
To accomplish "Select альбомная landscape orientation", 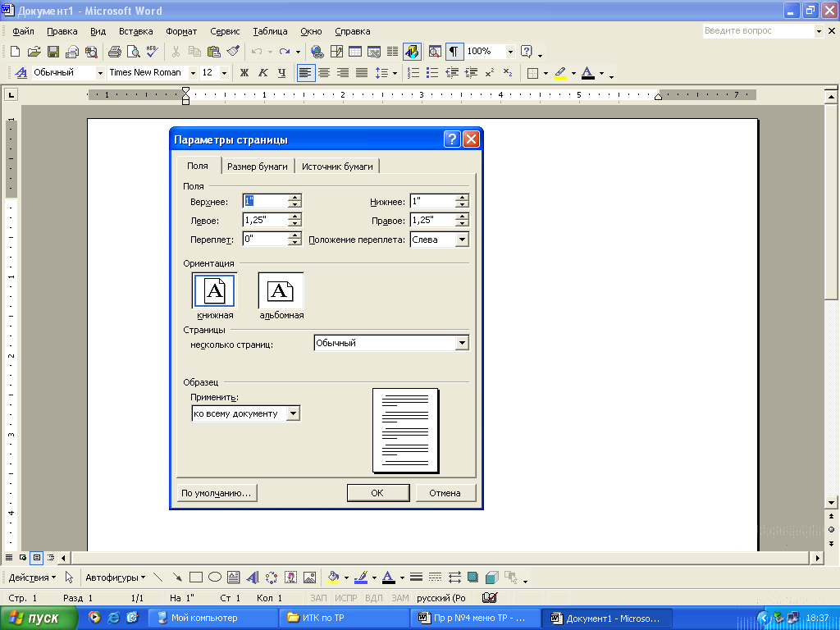I will [x=281, y=291].
